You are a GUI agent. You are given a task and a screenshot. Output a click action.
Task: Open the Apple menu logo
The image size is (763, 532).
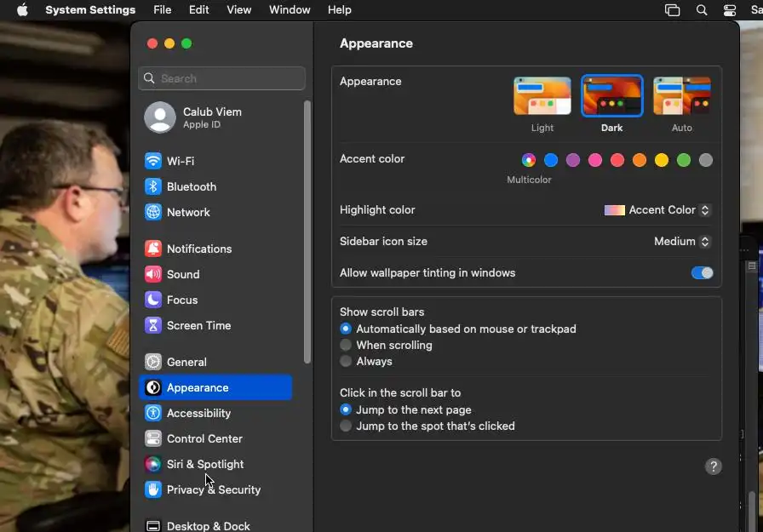coord(22,9)
